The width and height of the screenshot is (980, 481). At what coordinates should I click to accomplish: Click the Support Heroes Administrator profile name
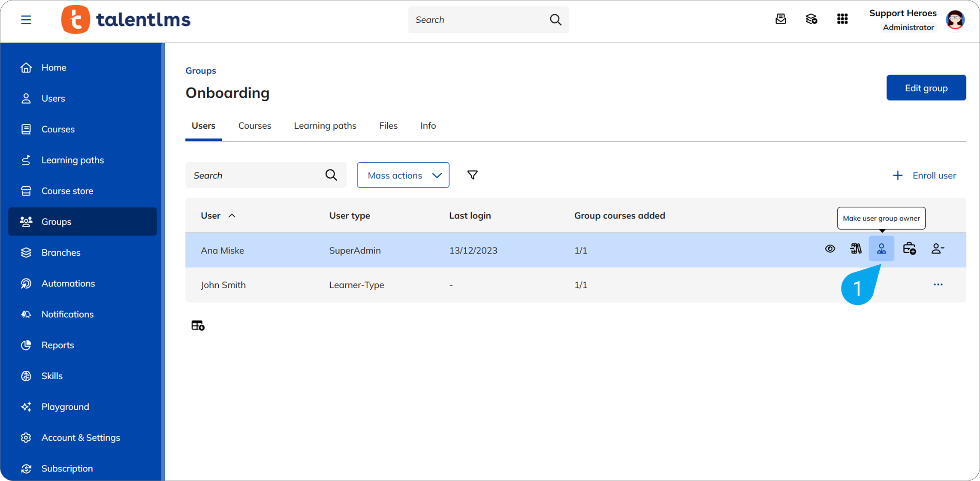(902, 20)
